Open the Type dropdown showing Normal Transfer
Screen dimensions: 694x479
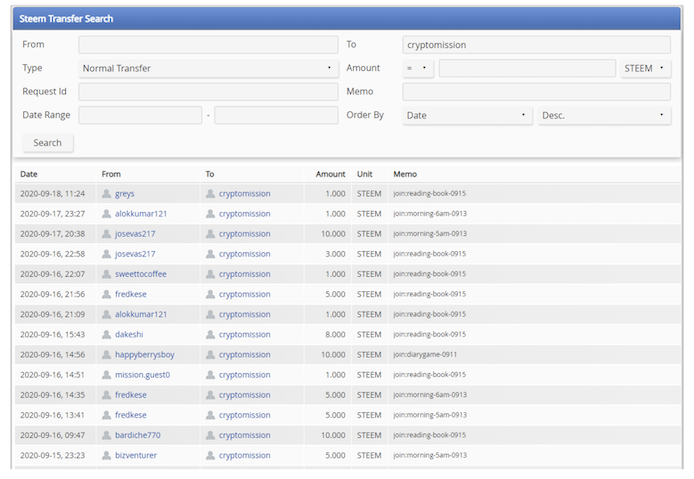[x=208, y=68]
